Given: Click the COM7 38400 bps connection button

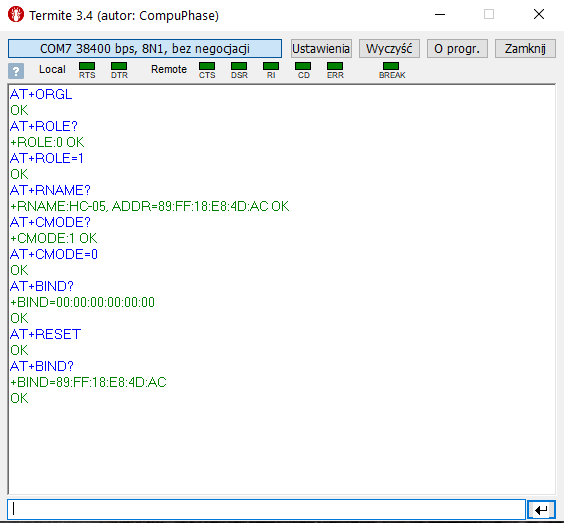Looking at the screenshot, I should tap(145, 49).
